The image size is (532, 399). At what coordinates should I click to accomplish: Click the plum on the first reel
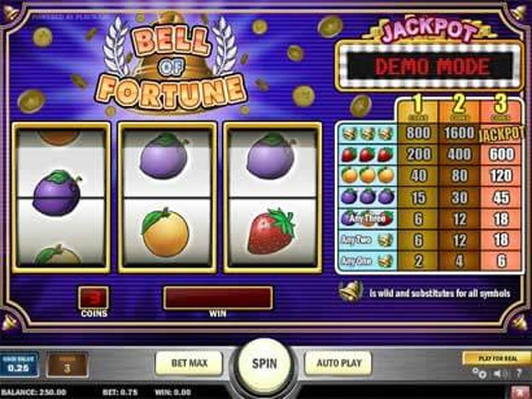[x=57, y=193]
